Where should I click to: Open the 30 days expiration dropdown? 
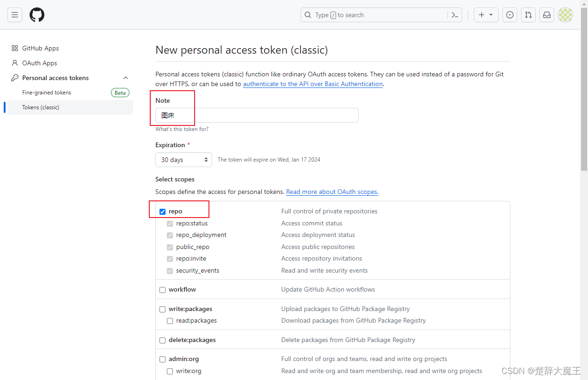tap(184, 160)
